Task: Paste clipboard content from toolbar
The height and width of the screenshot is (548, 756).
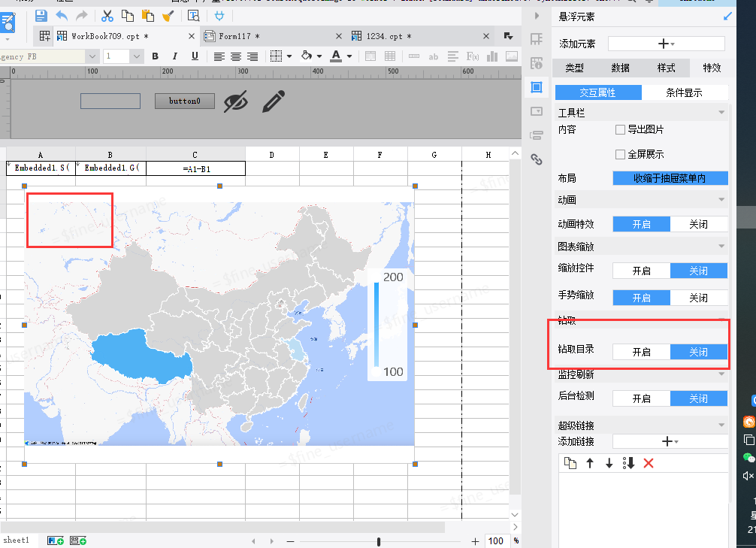Action: [147, 16]
